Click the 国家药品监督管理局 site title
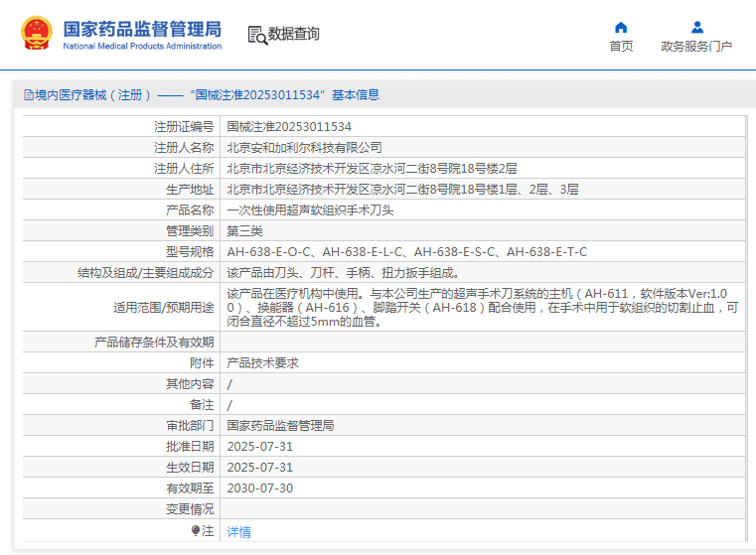This screenshot has height=555, width=756. tap(142, 28)
